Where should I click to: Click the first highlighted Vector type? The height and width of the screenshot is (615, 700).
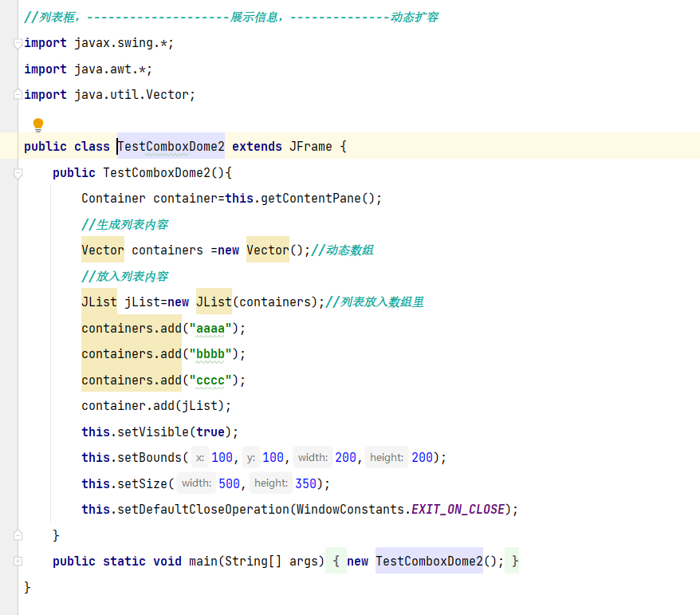point(103,250)
